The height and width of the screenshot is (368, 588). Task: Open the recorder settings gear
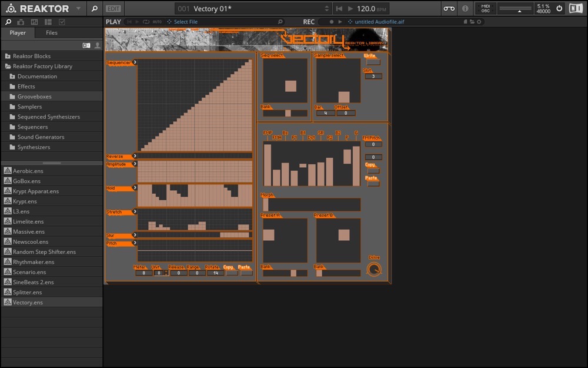click(479, 22)
